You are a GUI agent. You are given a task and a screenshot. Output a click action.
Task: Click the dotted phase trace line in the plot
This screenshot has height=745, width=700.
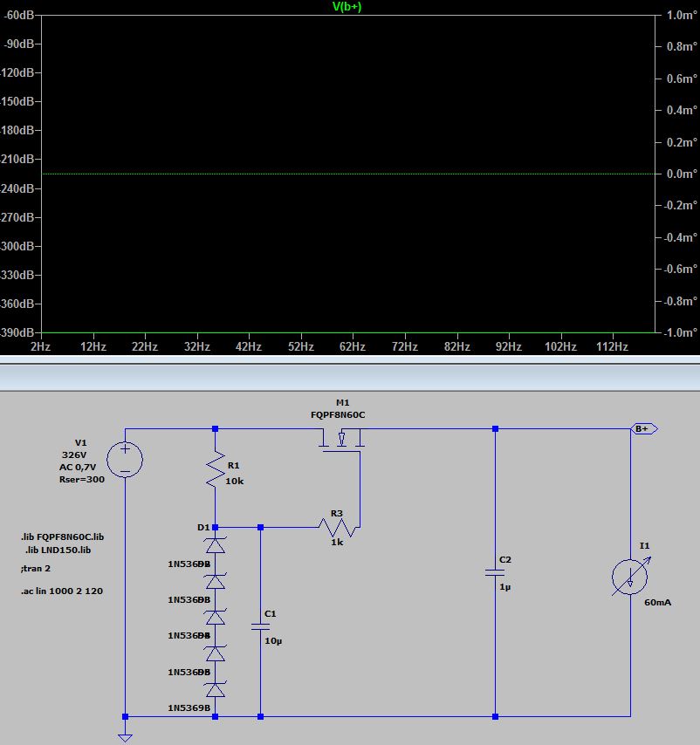tap(348, 174)
